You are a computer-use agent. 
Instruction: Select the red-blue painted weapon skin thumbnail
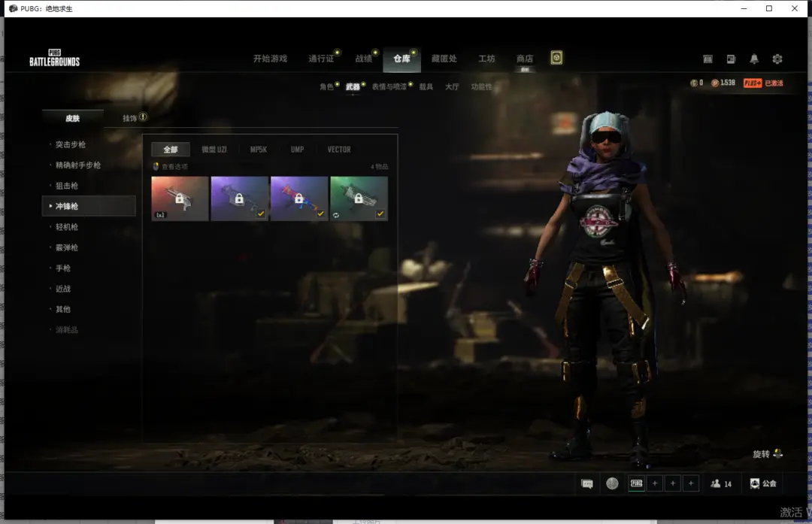299,198
